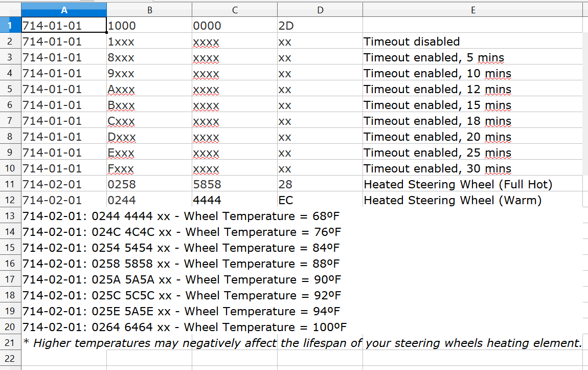Screen dimensions: 588x370
Task: Click 'Timeout enabled, 15 mins' cell
Action: click(x=473, y=105)
